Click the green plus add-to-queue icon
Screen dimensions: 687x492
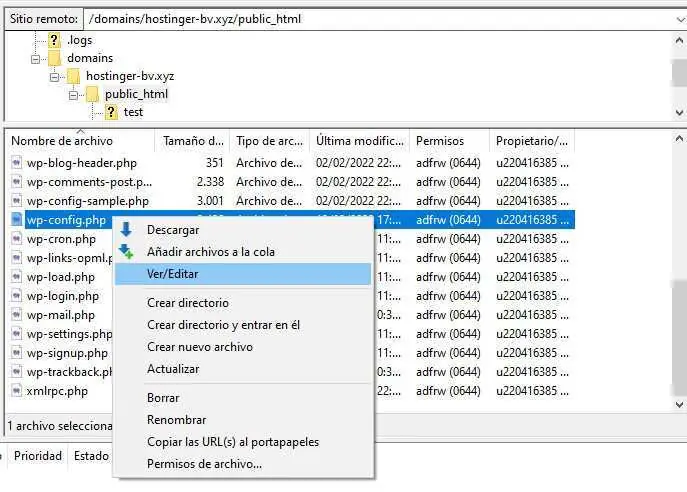pyautogui.click(x=126, y=252)
